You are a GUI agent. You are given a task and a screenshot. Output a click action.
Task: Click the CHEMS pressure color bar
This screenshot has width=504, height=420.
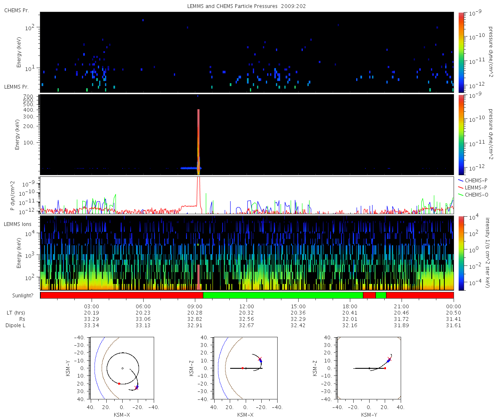pyautogui.click(x=461, y=52)
